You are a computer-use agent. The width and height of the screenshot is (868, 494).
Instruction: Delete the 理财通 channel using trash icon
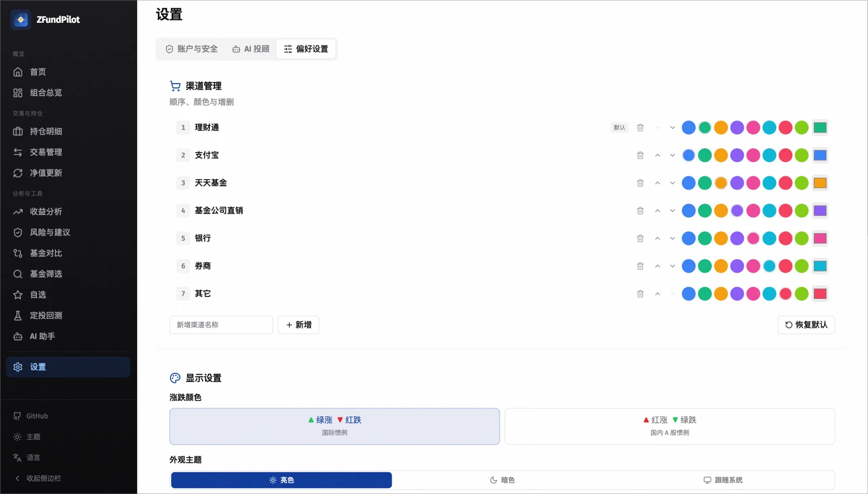(x=640, y=128)
